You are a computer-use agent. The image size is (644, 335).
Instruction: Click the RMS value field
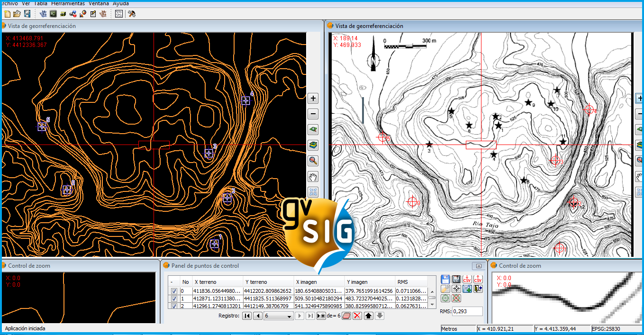pyautogui.click(x=467, y=311)
